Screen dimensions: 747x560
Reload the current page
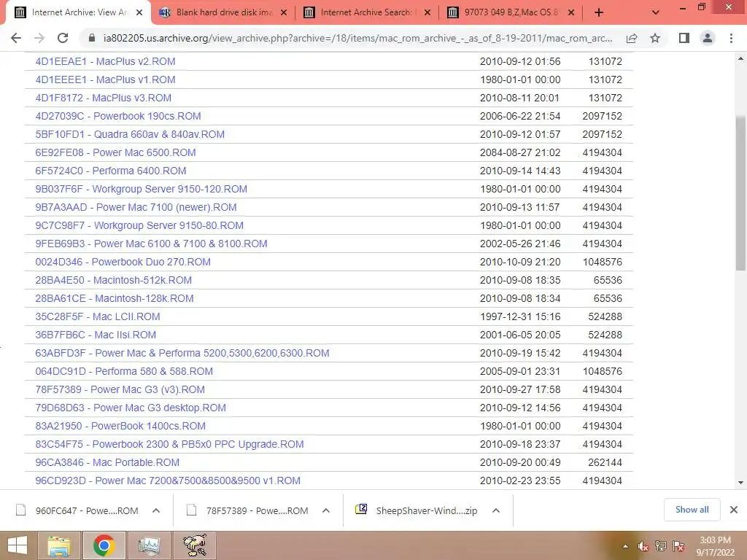point(63,38)
